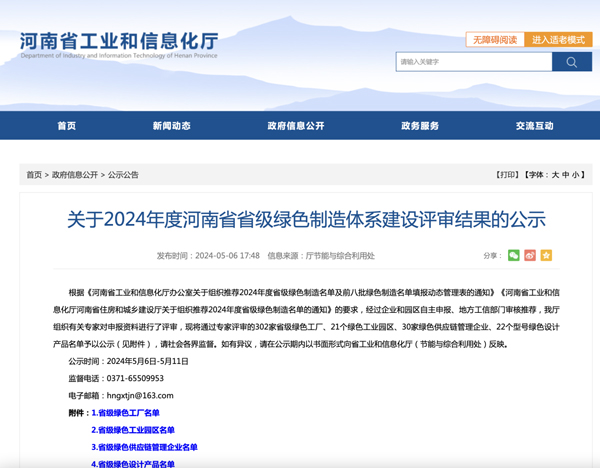This screenshot has width=600, height=468.
Task: Share the article via Weibo icon
Action: (x=530, y=256)
